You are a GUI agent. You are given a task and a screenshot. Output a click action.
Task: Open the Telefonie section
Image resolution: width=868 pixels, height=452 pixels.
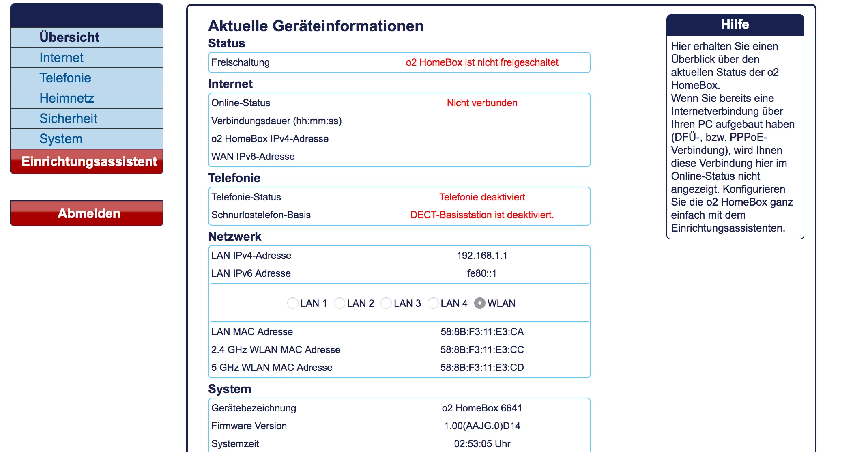65,78
